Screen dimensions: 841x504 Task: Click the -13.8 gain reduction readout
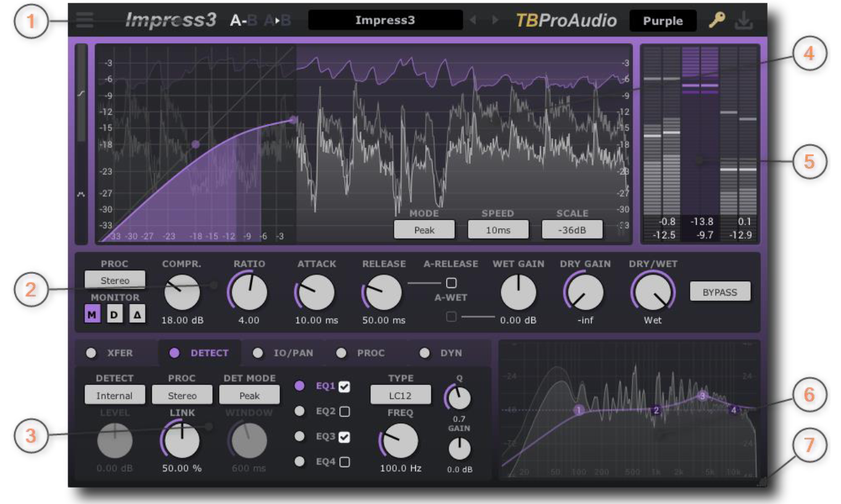click(701, 221)
